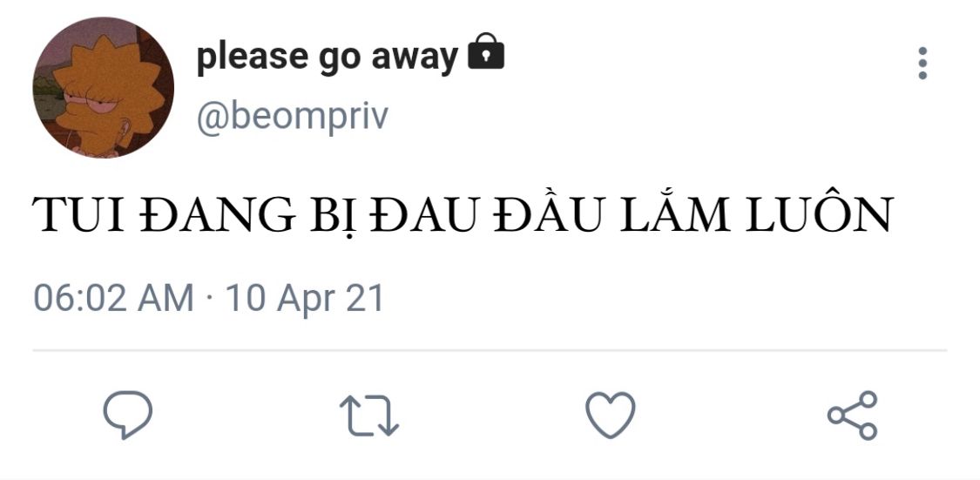Open the three-dot more options menu
The width and height of the screenshot is (980, 480).
(923, 63)
